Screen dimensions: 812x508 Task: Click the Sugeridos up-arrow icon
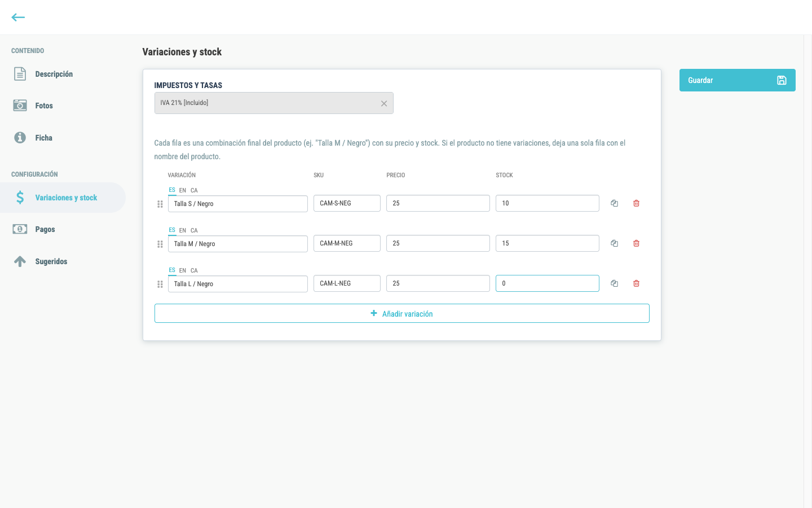(x=20, y=261)
